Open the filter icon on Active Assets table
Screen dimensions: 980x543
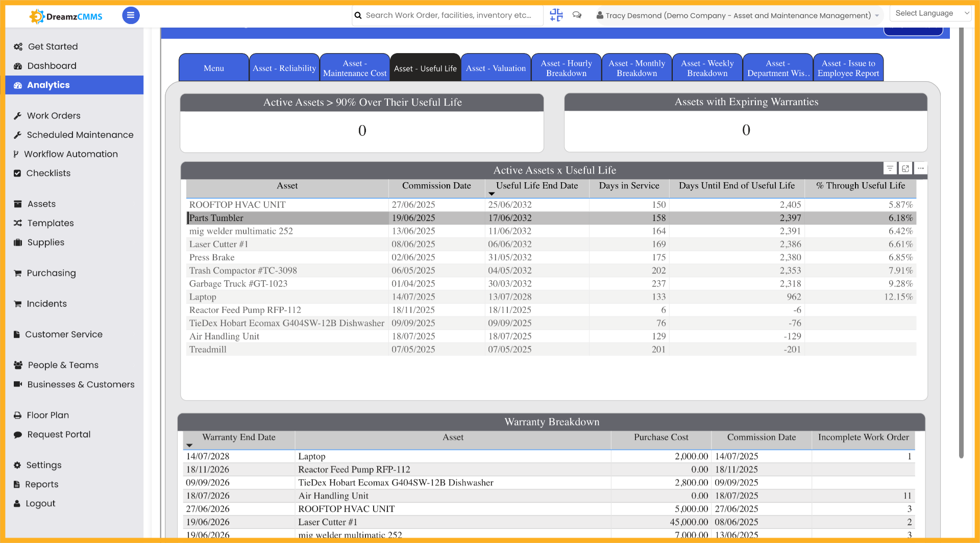(890, 168)
